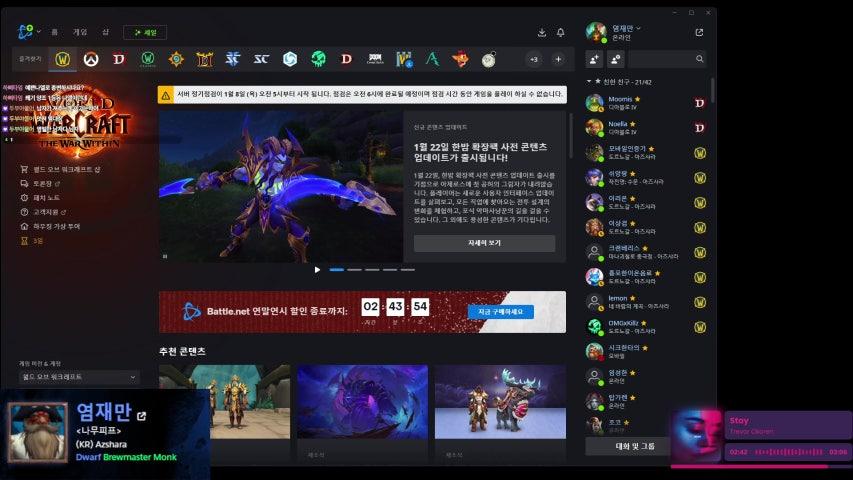Open the character profile link icon overlay

(x=141, y=416)
